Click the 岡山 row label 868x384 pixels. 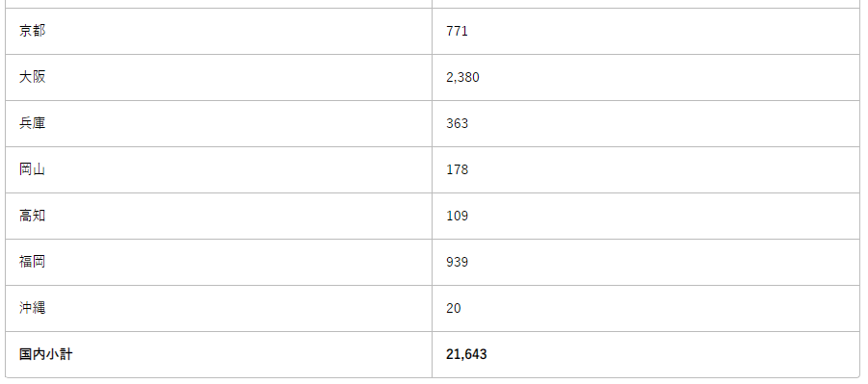click(x=32, y=169)
